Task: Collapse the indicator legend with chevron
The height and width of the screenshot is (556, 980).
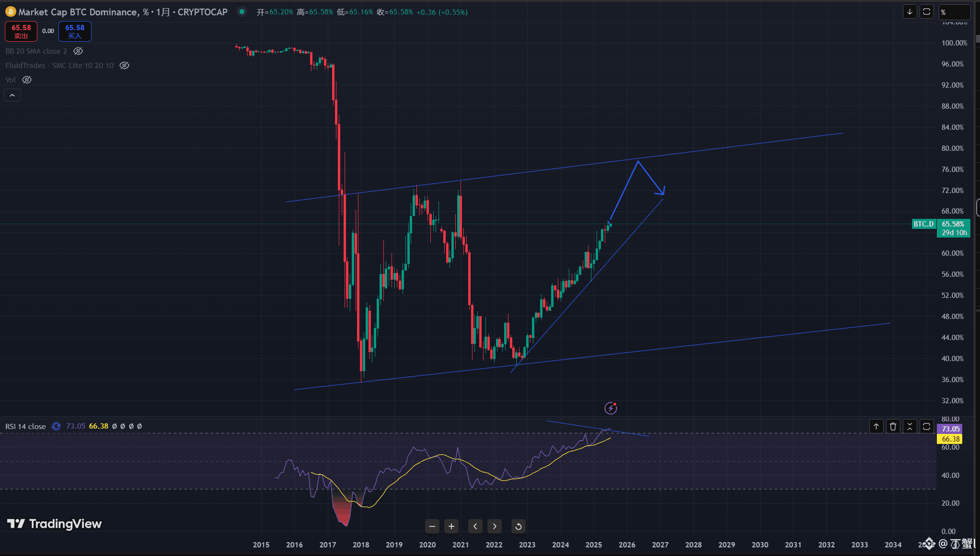Action: [12, 95]
